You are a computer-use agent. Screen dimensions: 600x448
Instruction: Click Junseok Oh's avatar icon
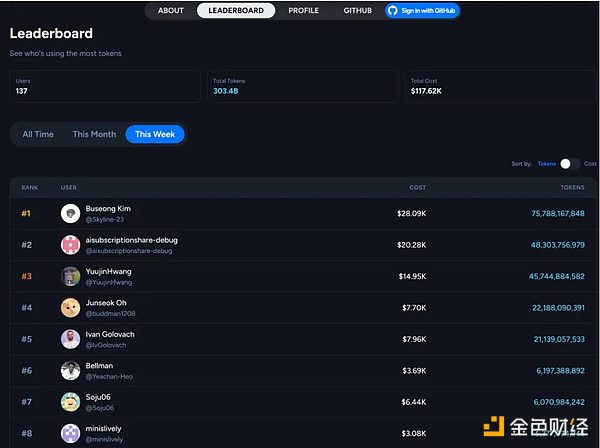click(x=70, y=308)
